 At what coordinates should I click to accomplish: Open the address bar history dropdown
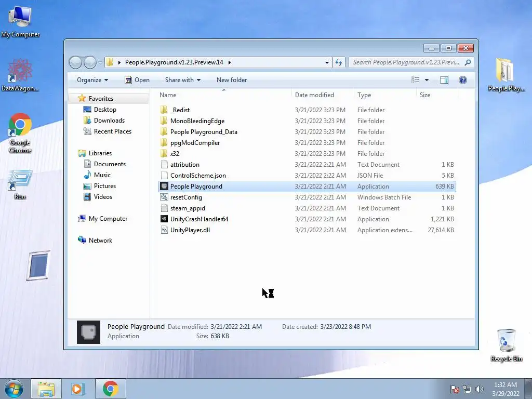click(327, 62)
